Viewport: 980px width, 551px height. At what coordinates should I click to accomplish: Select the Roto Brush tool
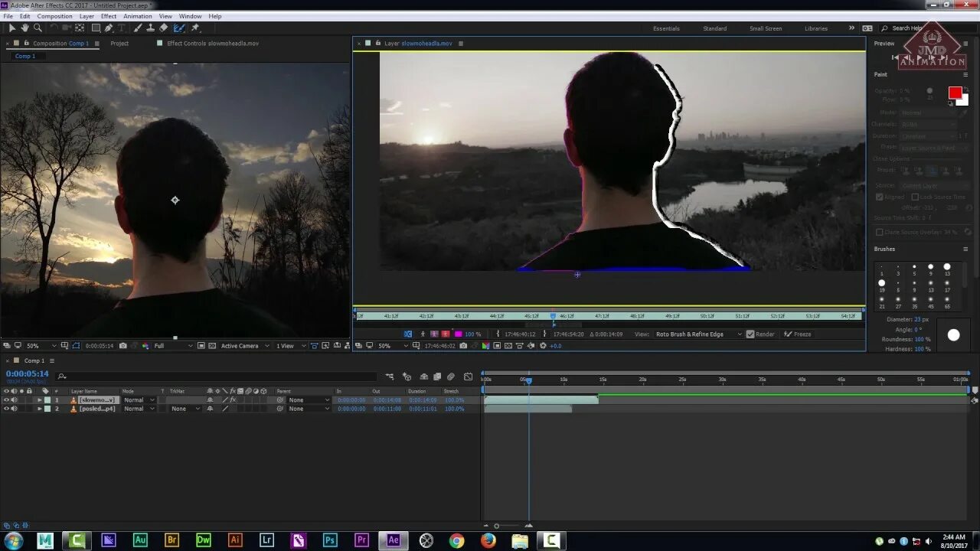click(178, 28)
